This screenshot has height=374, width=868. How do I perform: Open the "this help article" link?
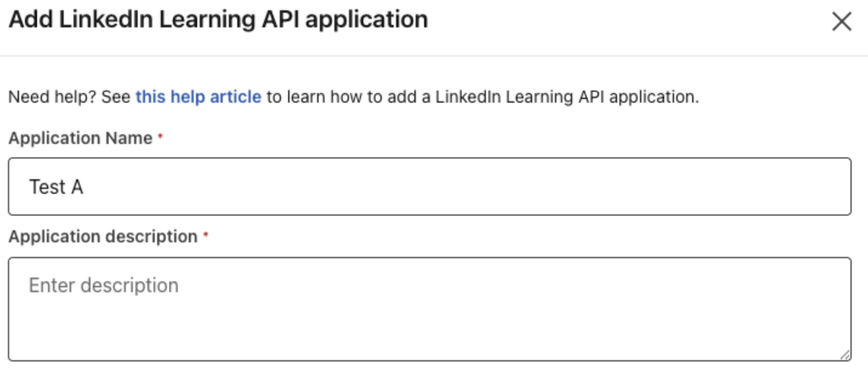(x=198, y=97)
